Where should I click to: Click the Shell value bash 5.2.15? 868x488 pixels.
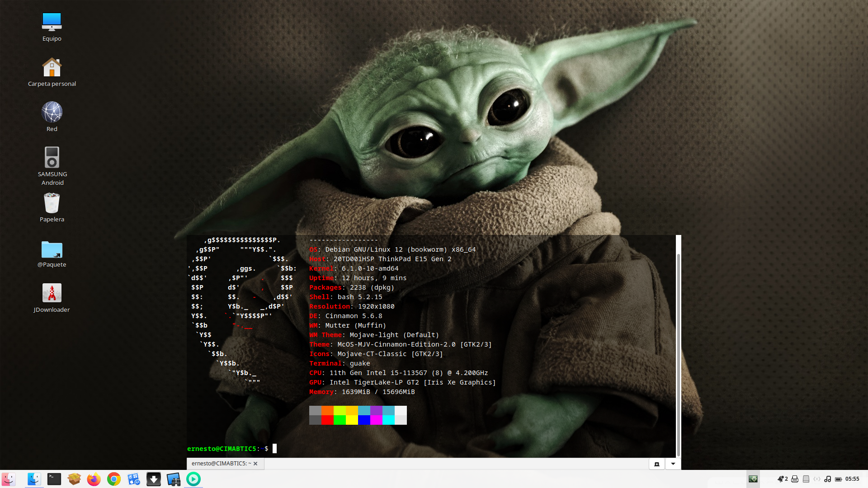tap(360, 297)
